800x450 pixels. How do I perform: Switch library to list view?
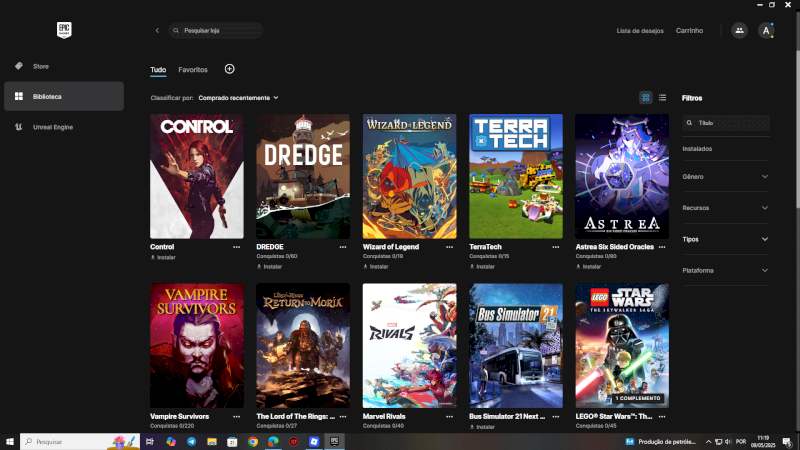[662, 98]
